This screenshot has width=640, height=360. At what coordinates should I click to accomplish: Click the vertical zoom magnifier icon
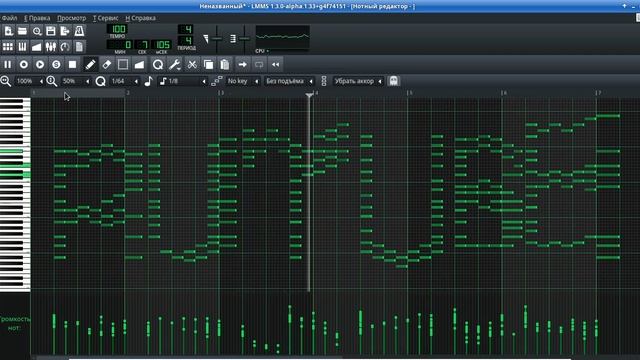(x=52, y=81)
